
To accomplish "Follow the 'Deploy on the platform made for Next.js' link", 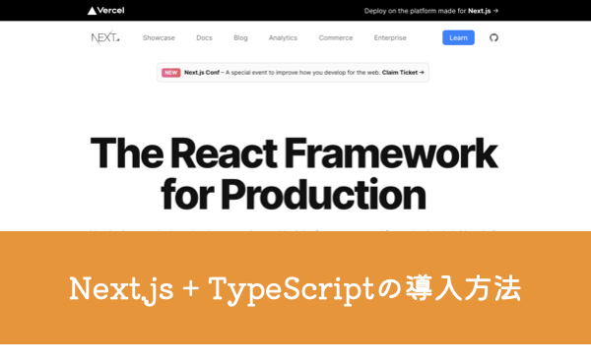I will 431,11.
